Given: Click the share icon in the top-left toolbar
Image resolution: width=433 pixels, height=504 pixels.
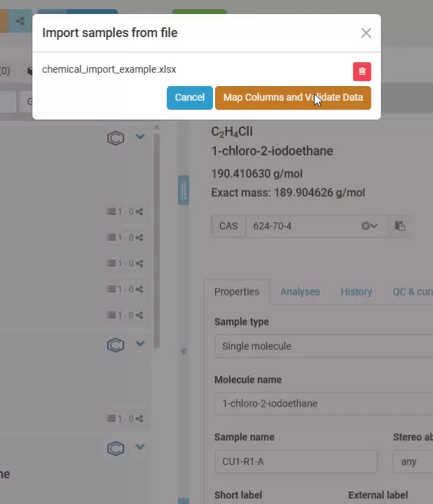Looking at the screenshot, I should [20, 21].
